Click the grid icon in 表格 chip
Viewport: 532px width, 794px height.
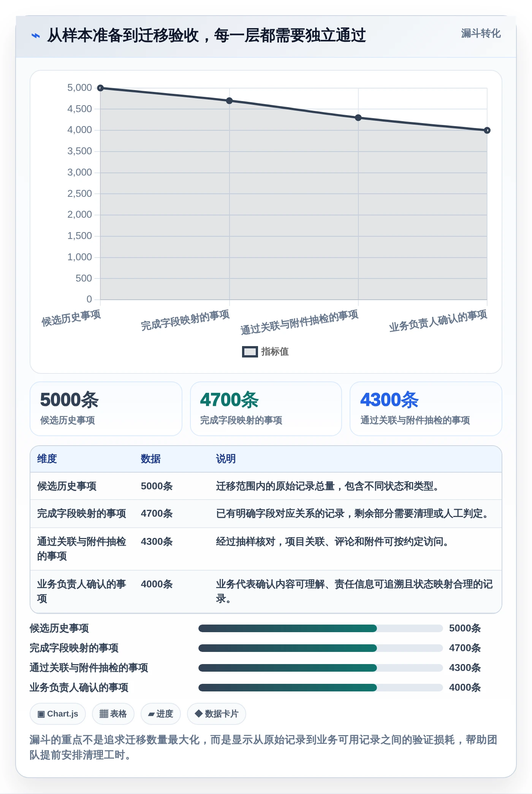[x=104, y=714]
